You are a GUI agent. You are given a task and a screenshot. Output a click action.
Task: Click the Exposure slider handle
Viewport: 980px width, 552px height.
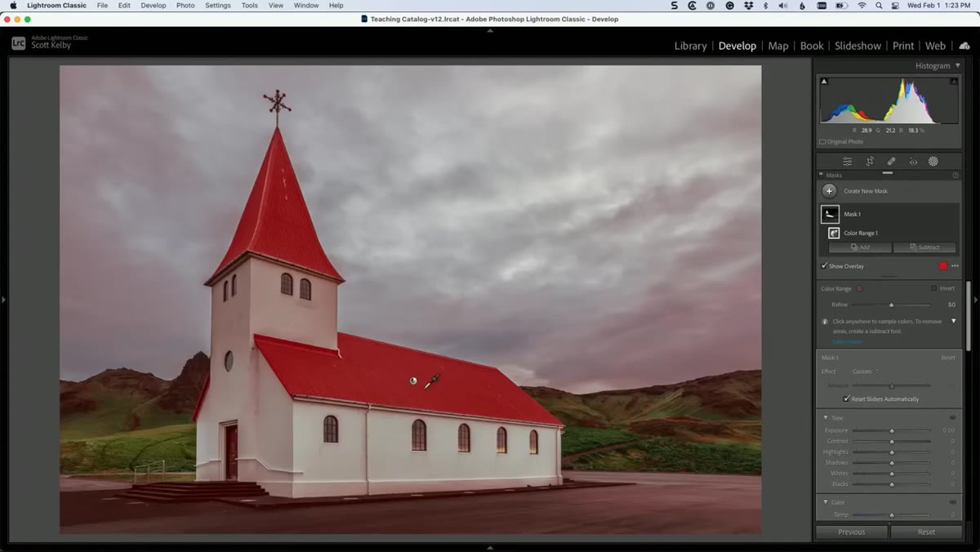point(892,430)
